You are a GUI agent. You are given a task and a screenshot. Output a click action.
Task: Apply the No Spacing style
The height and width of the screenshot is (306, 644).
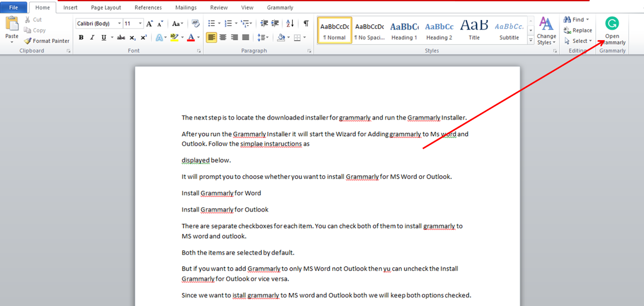(x=369, y=31)
